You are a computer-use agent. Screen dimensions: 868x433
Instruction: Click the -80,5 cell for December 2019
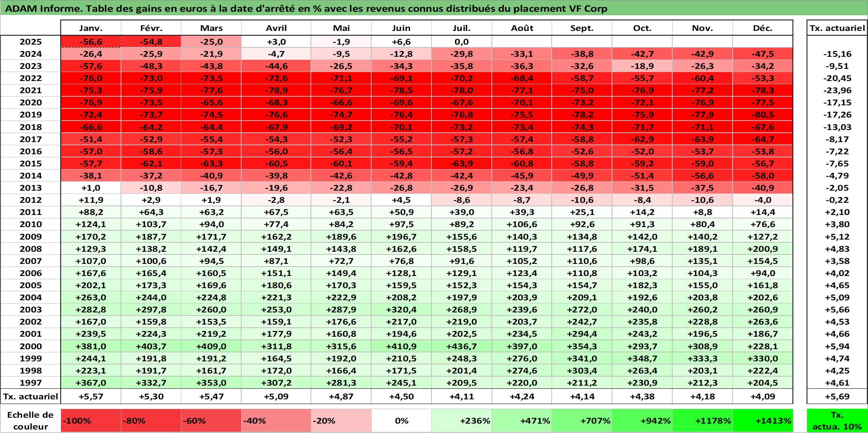point(763,114)
